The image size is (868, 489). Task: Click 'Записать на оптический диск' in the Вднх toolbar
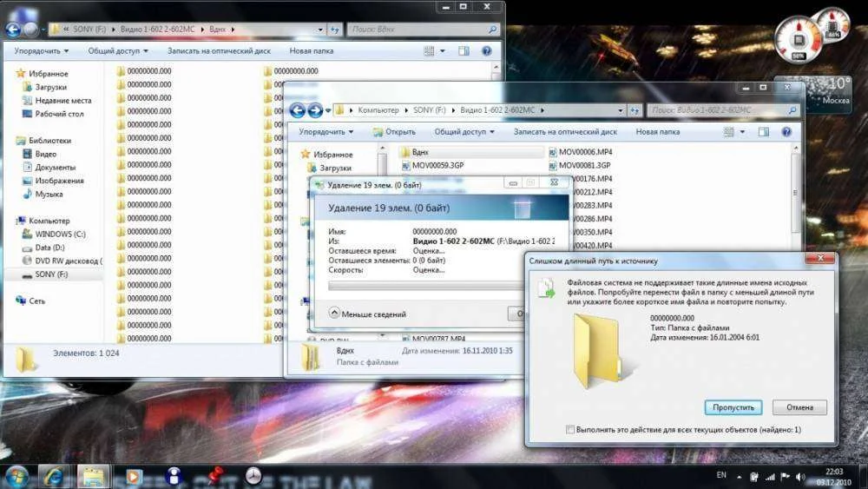point(219,51)
